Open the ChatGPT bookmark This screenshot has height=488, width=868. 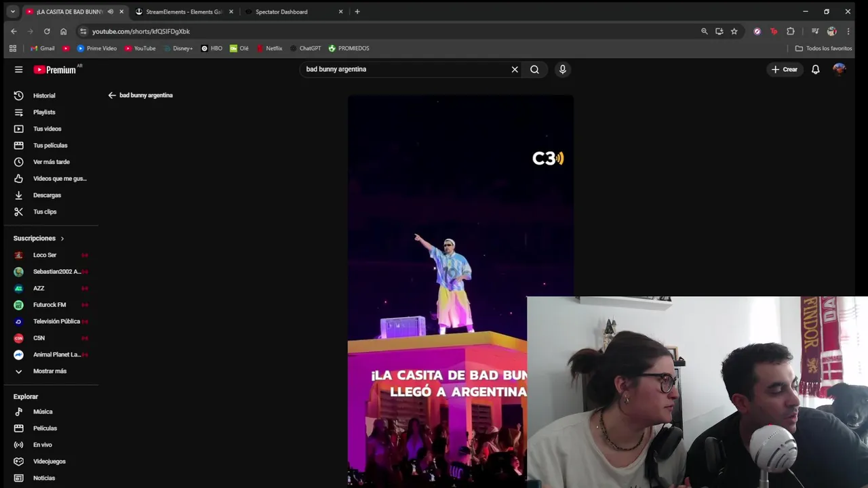305,48
